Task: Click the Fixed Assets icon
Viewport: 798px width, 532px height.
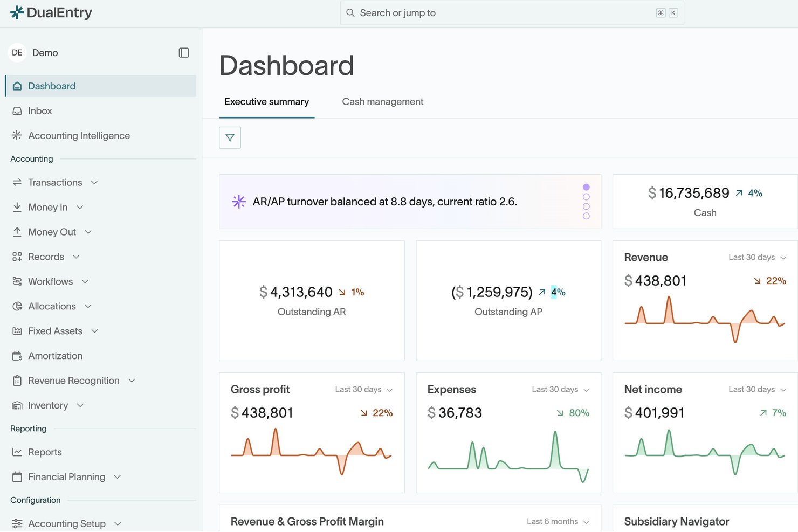Action: click(x=17, y=331)
